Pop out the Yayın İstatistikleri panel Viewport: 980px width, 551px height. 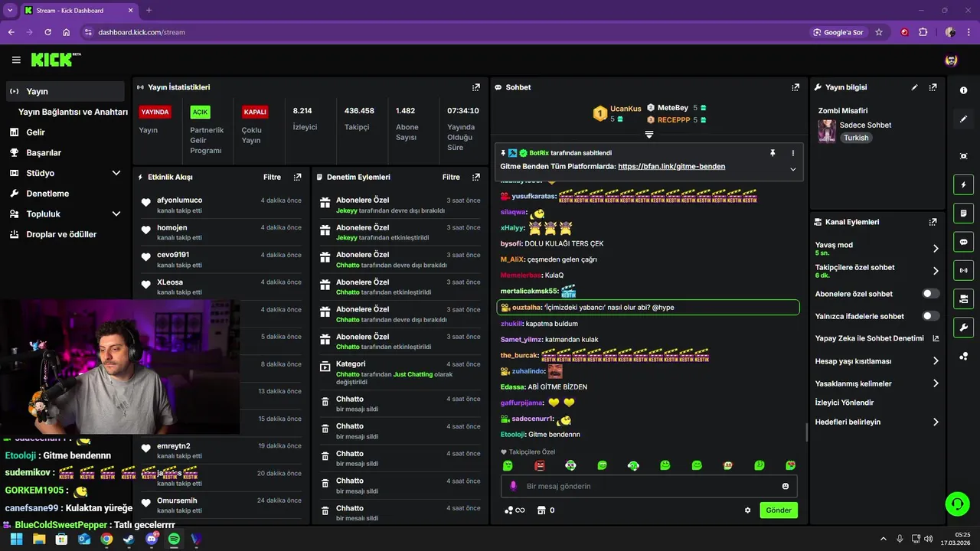476,87
